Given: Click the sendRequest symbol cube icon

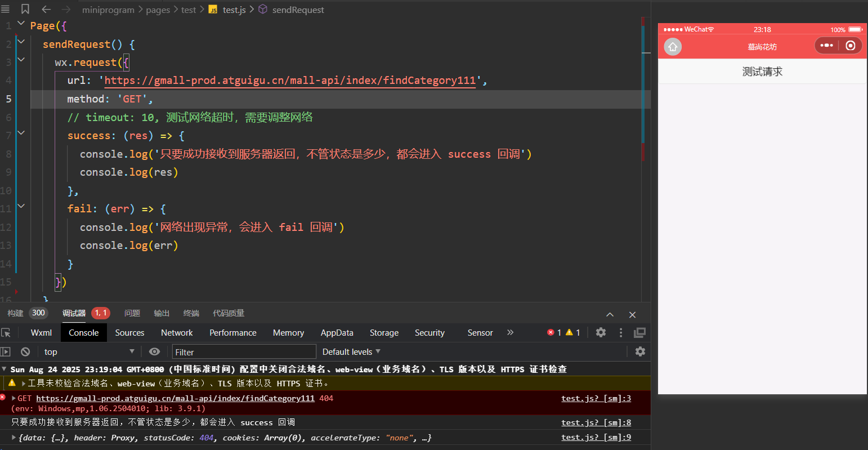Looking at the screenshot, I should click(263, 9).
